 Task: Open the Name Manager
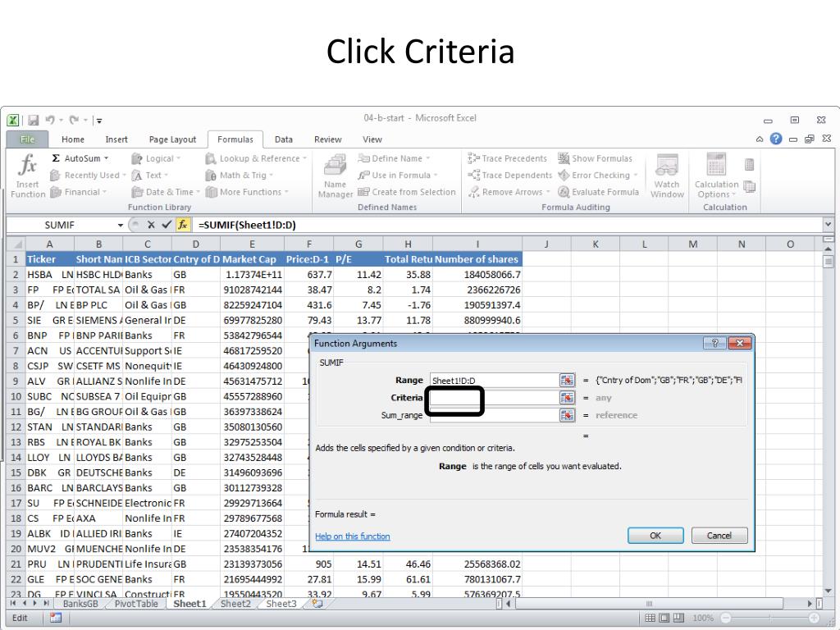point(336,176)
